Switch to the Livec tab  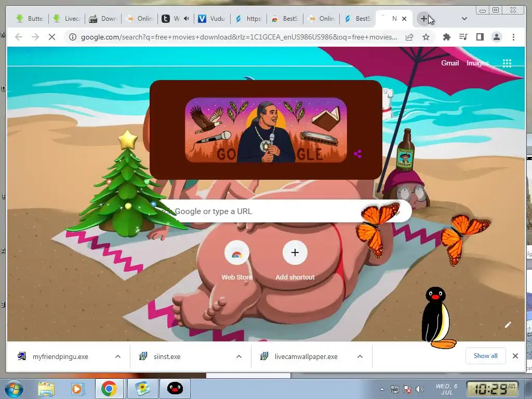point(67,19)
